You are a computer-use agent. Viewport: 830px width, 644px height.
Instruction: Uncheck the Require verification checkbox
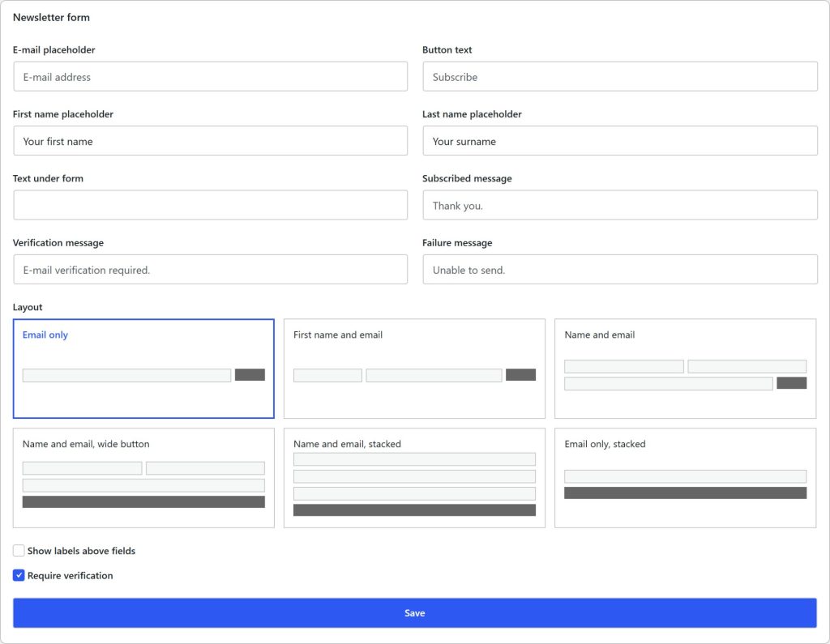(19, 575)
